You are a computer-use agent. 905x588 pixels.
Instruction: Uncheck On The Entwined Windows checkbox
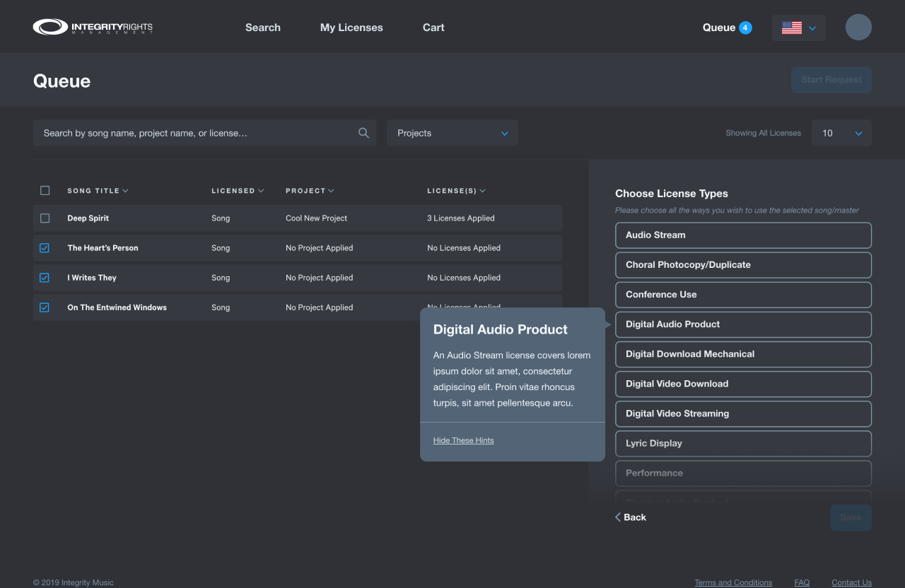45,307
